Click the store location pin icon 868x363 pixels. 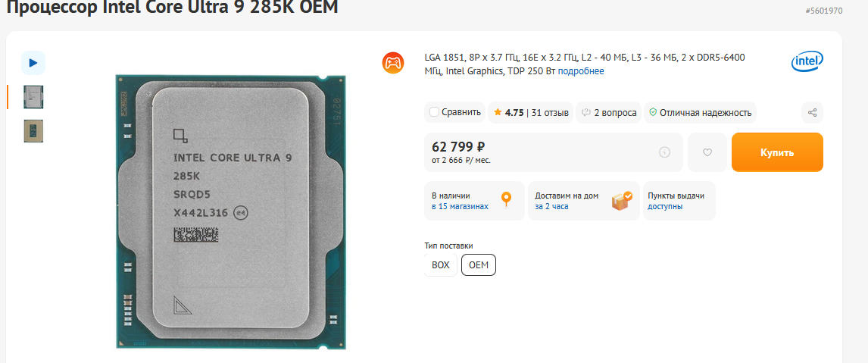505,199
